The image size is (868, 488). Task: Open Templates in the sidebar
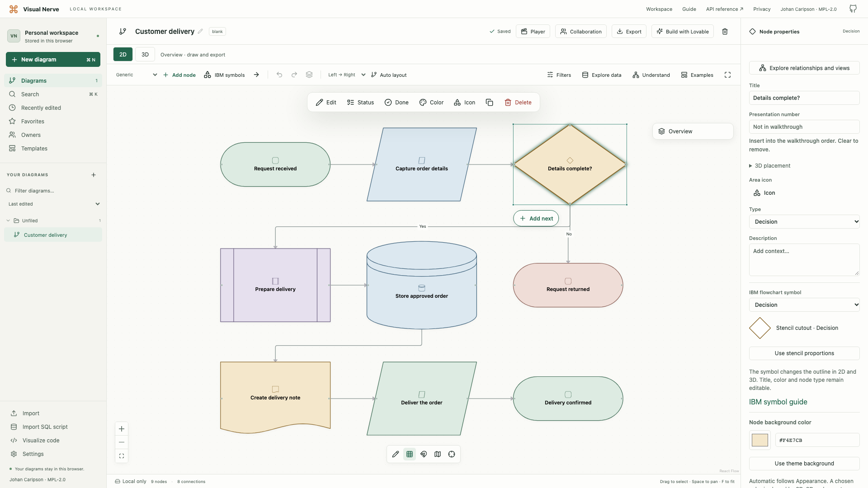click(x=53, y=149)
